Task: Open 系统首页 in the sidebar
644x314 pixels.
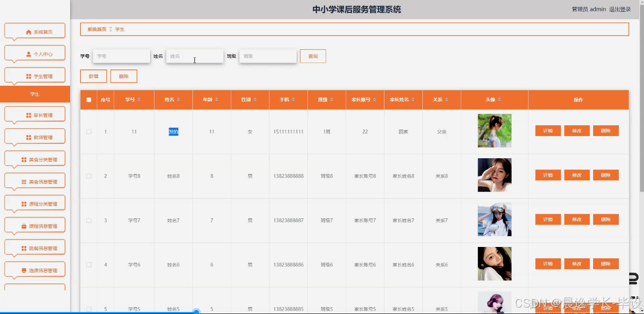Action: (35, 32)
